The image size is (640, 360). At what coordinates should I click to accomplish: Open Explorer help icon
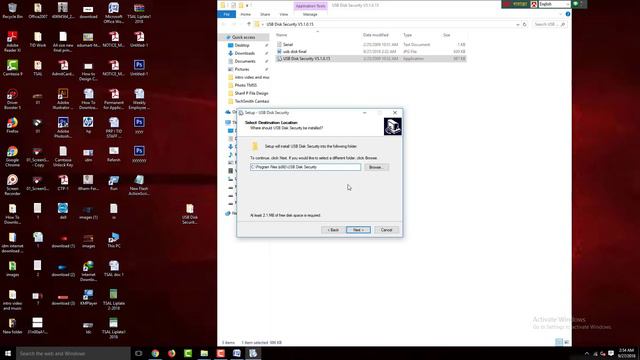(567, 14)
